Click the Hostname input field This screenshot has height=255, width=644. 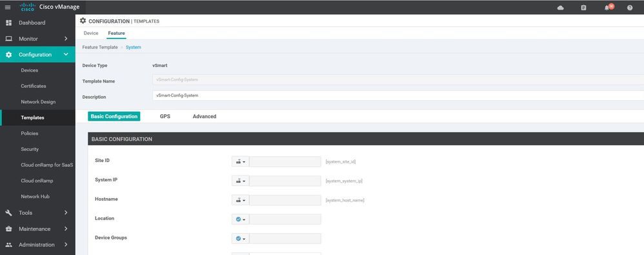tap(285, 200)
